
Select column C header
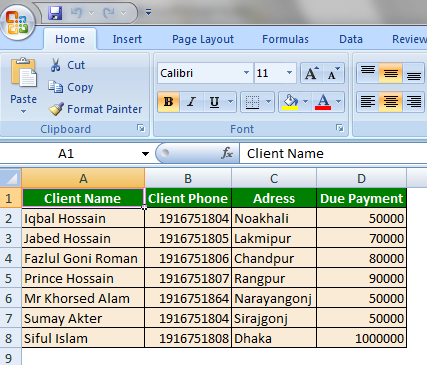(274, 178)
